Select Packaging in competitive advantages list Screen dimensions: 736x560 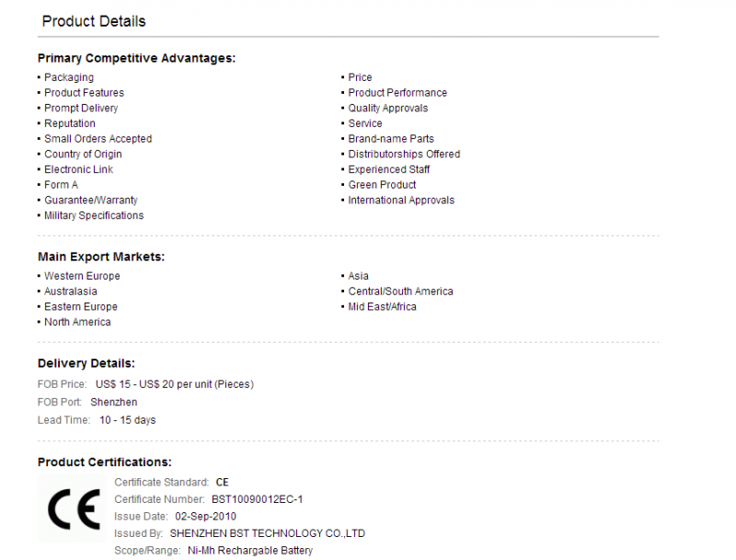69,77
